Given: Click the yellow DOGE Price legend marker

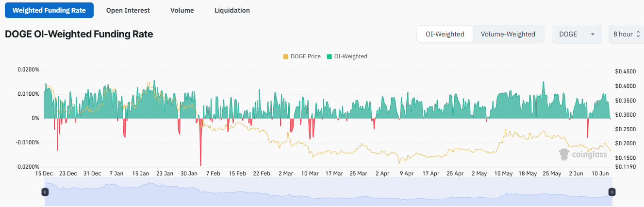Looking at the screenshot, I should click(285, 56).
